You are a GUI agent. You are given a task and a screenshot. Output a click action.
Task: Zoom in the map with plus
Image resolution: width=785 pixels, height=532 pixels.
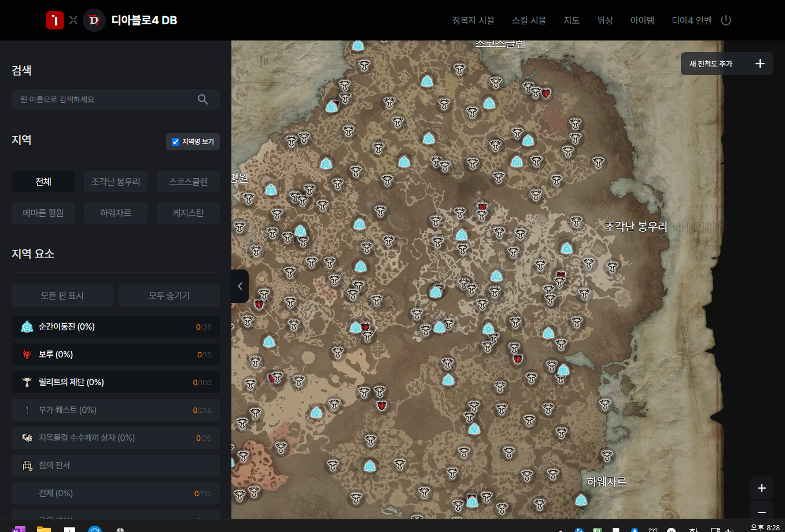point(762,488)
